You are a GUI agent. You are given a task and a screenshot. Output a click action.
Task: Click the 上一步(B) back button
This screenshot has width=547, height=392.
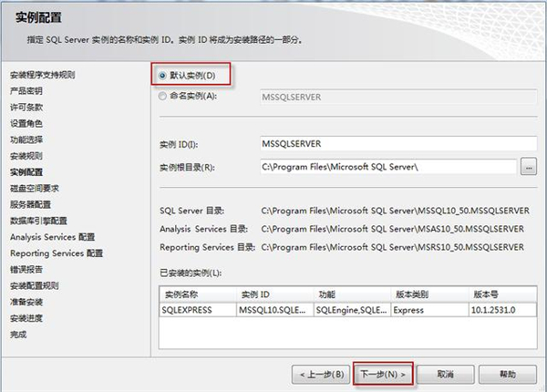pos(321,375)
